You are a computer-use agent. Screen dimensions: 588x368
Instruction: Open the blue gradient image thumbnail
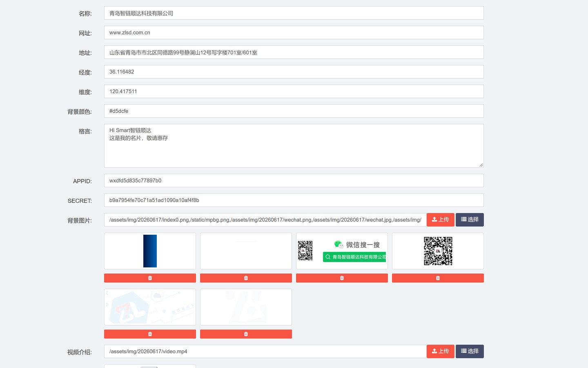click(150, 251)
